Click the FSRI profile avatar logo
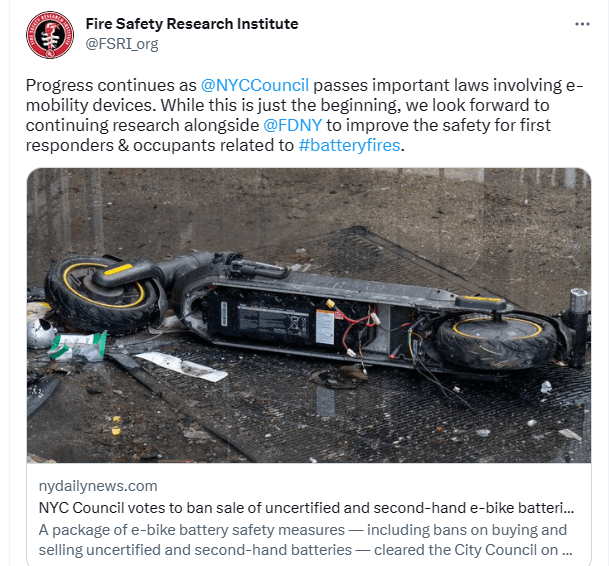 coord(50,35)
